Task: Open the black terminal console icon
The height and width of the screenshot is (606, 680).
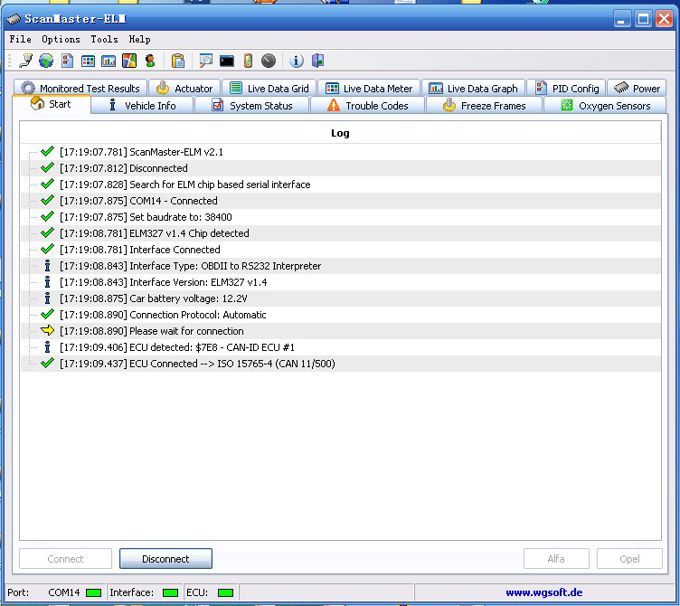Action: click(227, 61)
